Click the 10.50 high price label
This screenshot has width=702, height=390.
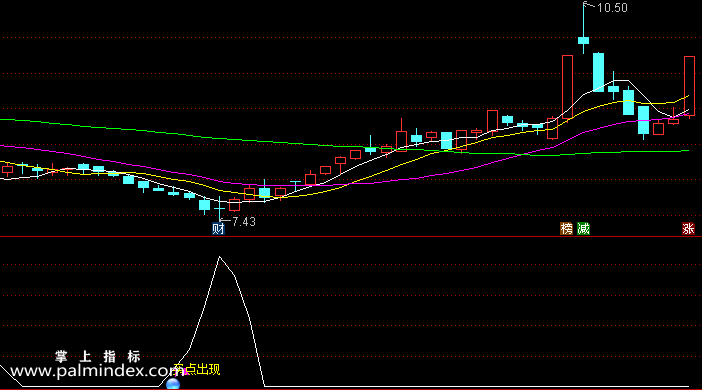[612, 8]
